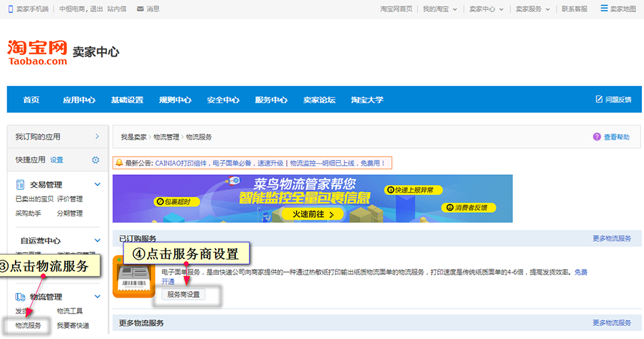Open the 应用中心 nav tab
The width and height of the screenshot is (644, 339).
coord(79,100)
